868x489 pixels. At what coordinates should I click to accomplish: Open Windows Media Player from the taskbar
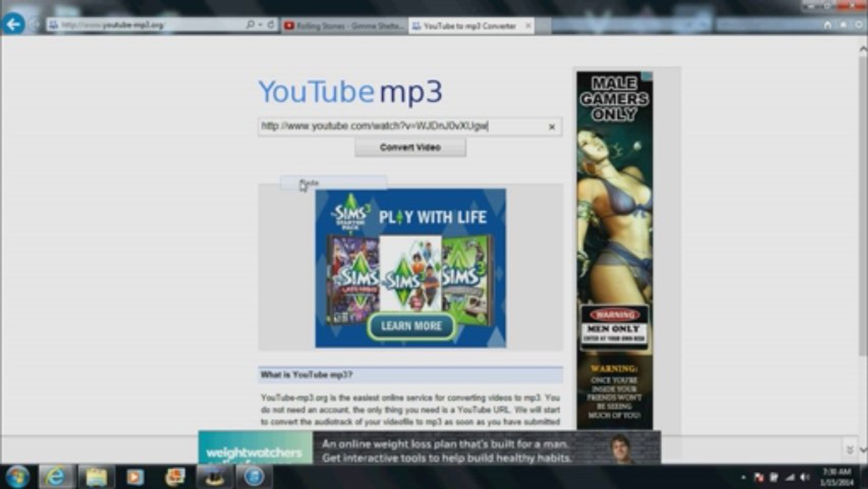(133, 477)
